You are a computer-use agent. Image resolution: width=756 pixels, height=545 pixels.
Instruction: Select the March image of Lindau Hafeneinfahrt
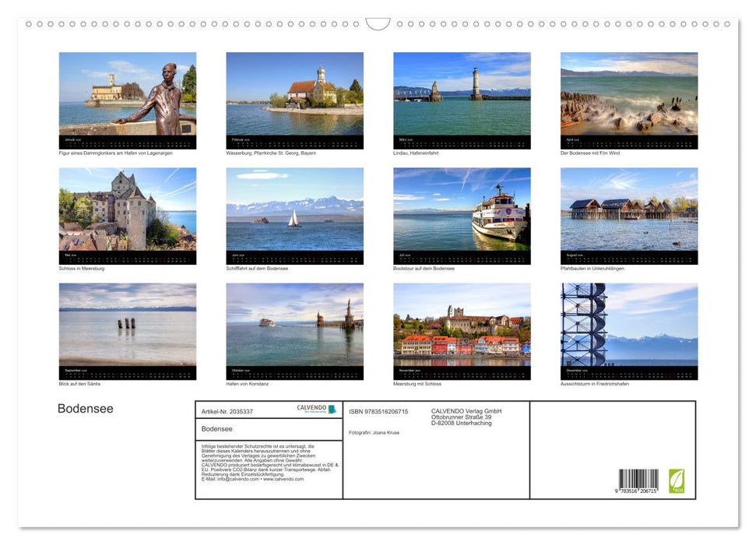[461, 99]
